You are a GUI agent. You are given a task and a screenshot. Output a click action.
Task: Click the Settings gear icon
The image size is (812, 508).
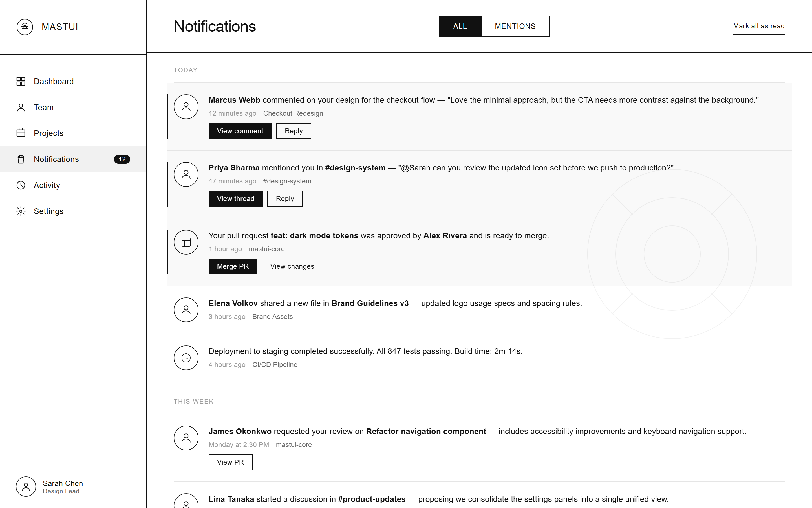[x=21, y=211]
